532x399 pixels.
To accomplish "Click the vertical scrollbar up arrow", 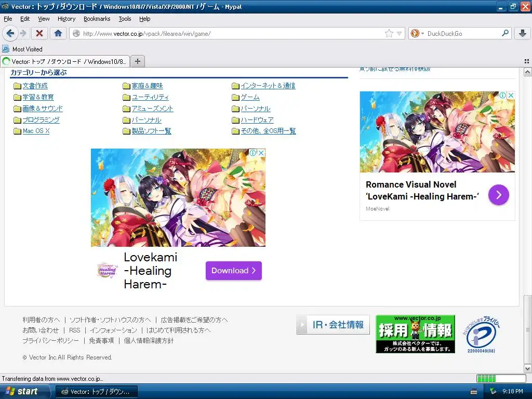I will [x=527, y=72].
